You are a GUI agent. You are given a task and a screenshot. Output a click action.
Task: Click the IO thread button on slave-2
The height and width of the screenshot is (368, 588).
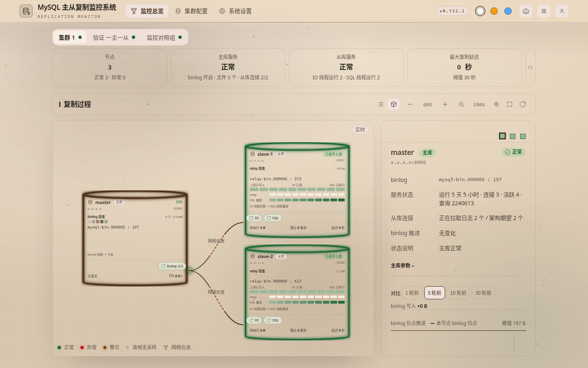254,320
